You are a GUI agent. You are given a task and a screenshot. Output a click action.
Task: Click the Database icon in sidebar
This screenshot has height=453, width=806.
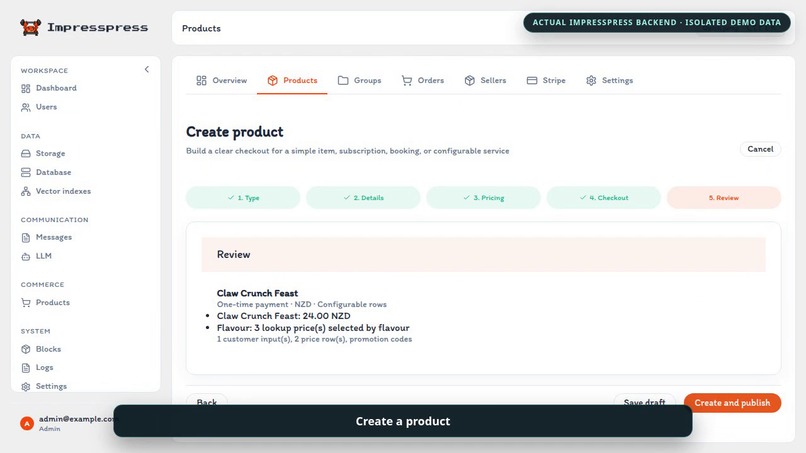[x=26, y=172]
